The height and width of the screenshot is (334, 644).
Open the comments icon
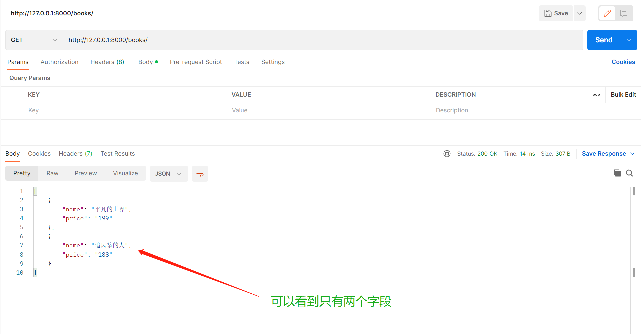[x=624, y=13]
